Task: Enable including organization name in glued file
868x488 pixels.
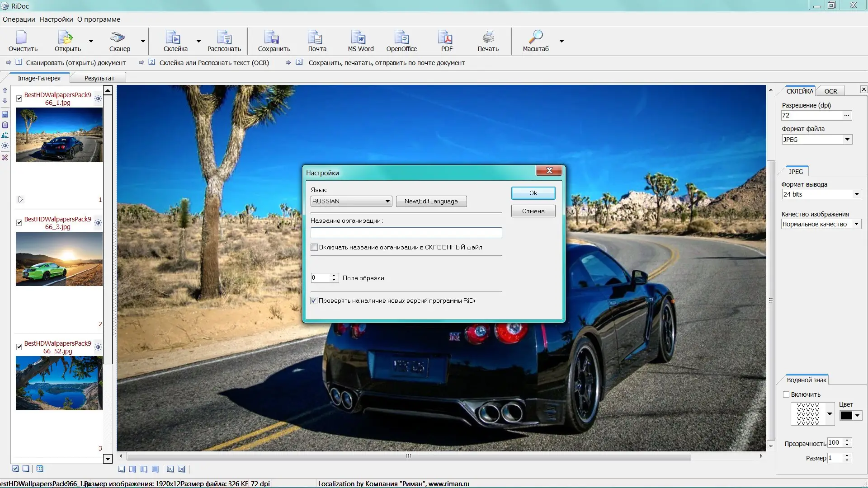Action: (314, 247)
